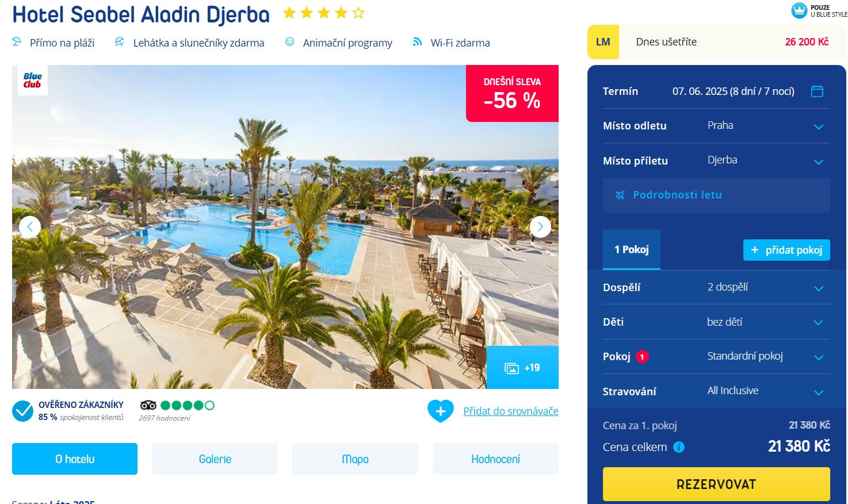Open the calendar icon next to Termín
This screenshot has width=848, height=504.
pos(817,91)
